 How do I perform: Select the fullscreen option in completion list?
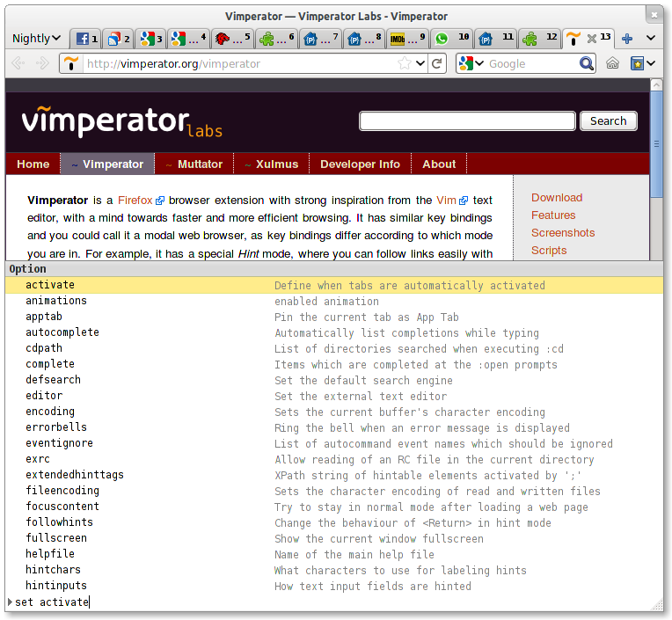click(x=56, y=538)
